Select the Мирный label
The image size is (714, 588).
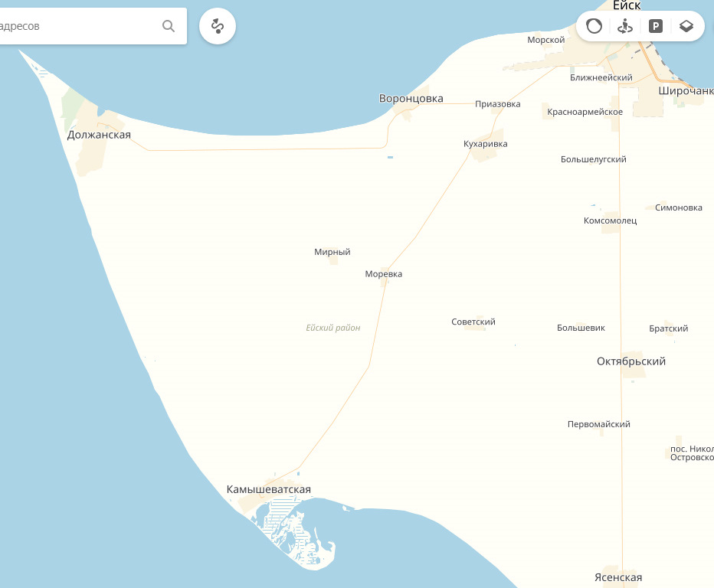pos(332,252)
